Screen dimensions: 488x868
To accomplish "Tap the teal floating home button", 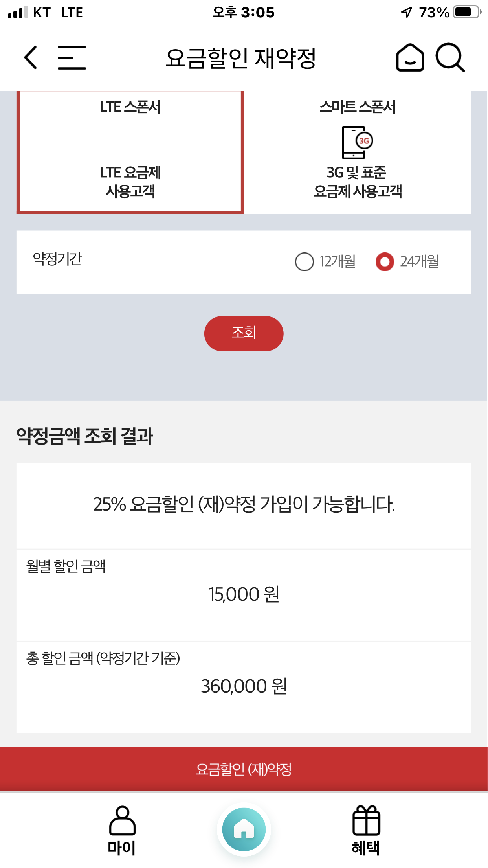I will 244,829.
